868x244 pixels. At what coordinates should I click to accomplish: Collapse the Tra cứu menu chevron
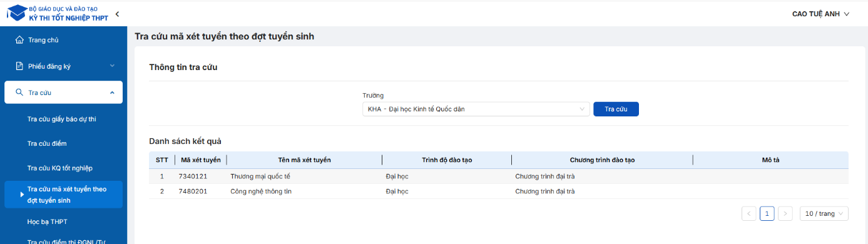[112, 93]
